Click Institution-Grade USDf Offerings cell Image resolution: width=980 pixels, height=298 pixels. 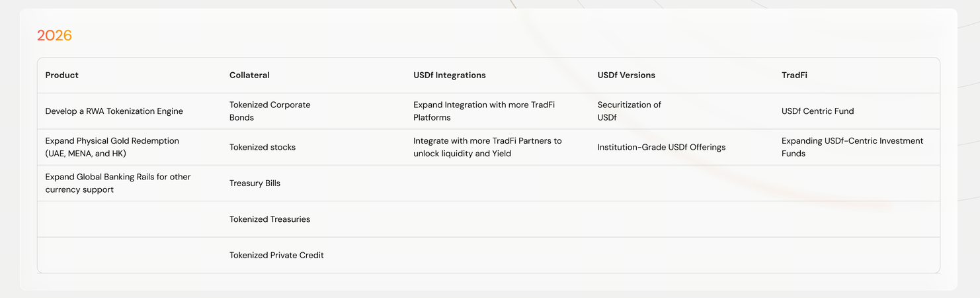click(x=661, y=147)
